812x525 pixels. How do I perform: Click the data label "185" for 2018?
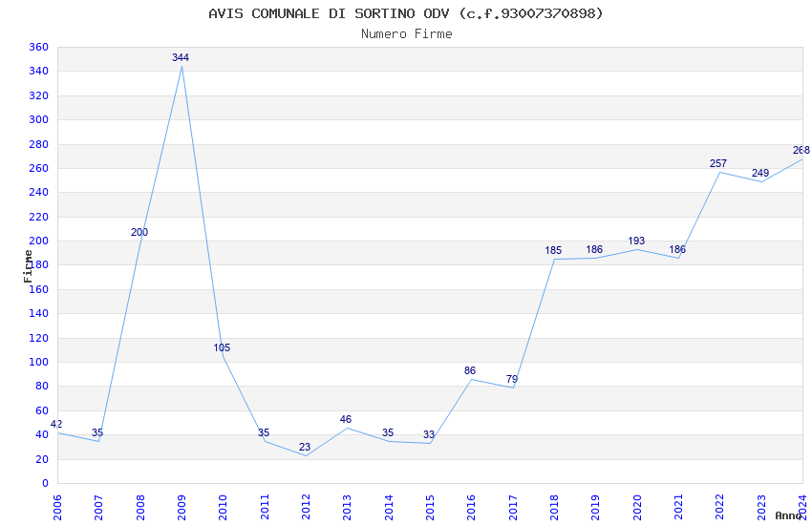pos(553,250)
